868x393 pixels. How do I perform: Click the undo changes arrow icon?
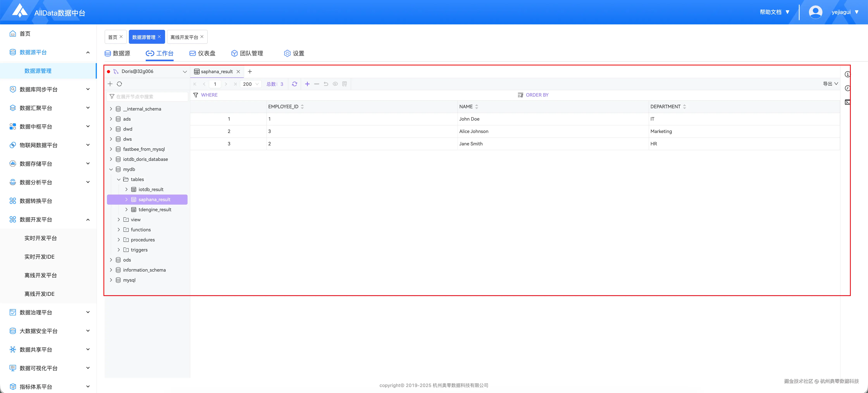326,84
